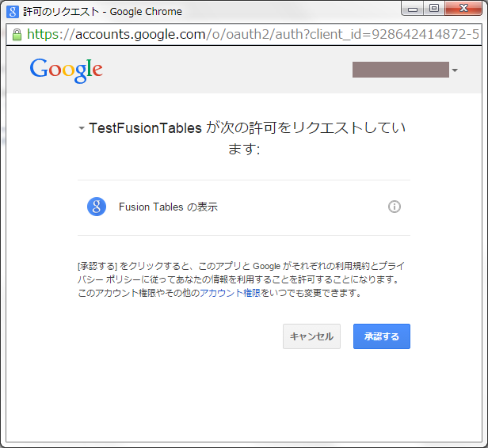The height and width of the screenshot is (448, 488).
Task: Click the Google favicon in the title bar
Action: tap(13, 12)
